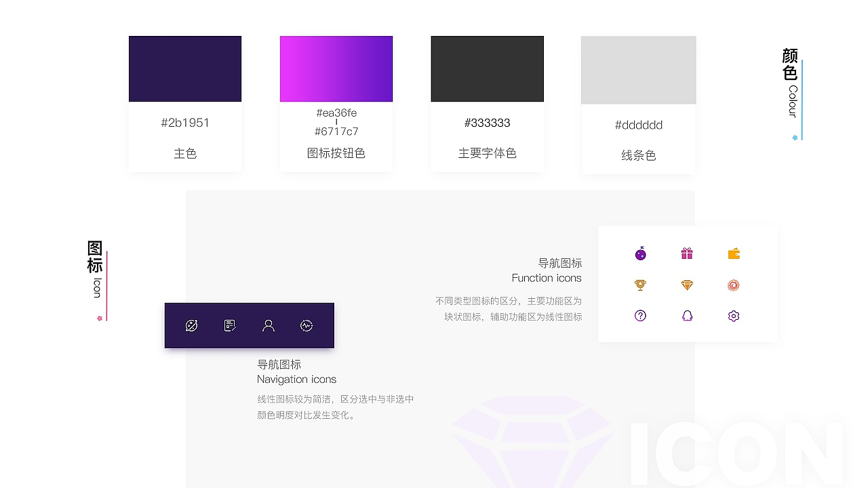868x488 pixels.
Task: Click the #ea36fe hex code text
Action: 336,113
